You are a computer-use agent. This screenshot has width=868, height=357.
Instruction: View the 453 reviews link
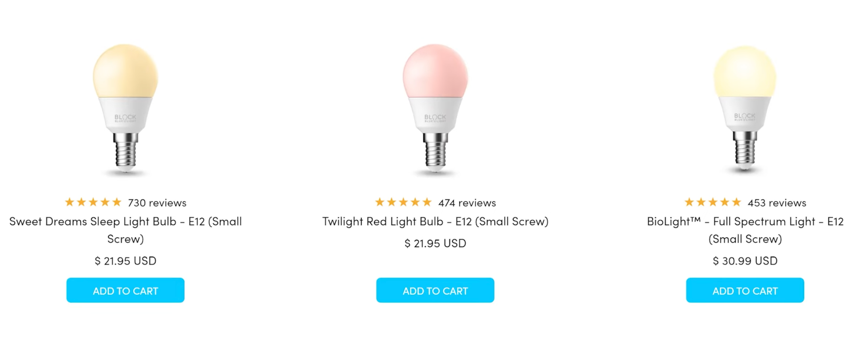(x=777, y=203)
